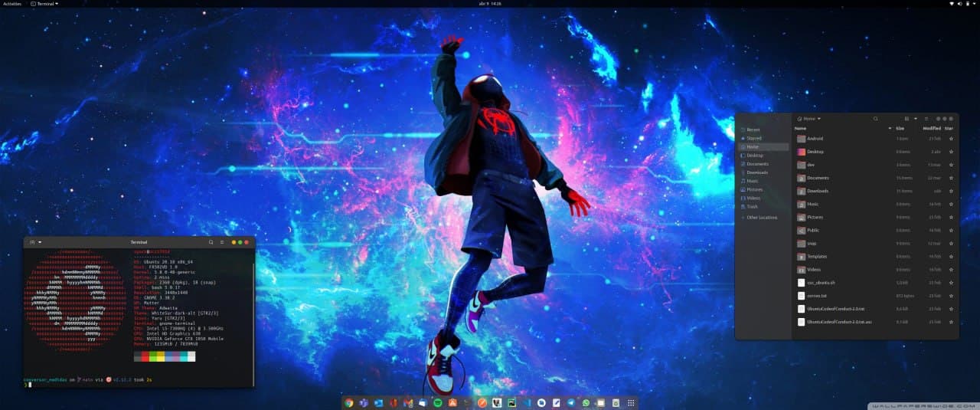Screen dimensions: 980x410
Task: Show all applications grid in dock
Action: point(630,403)
